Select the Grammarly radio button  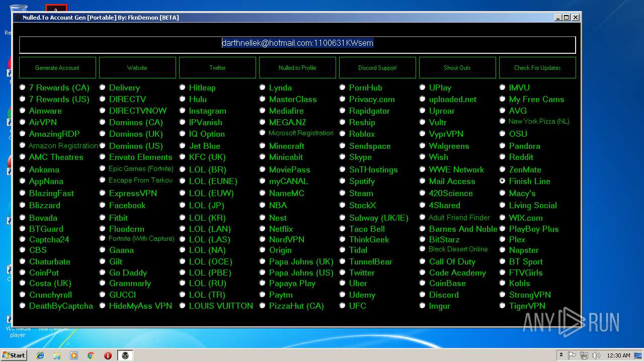point(102,283)
